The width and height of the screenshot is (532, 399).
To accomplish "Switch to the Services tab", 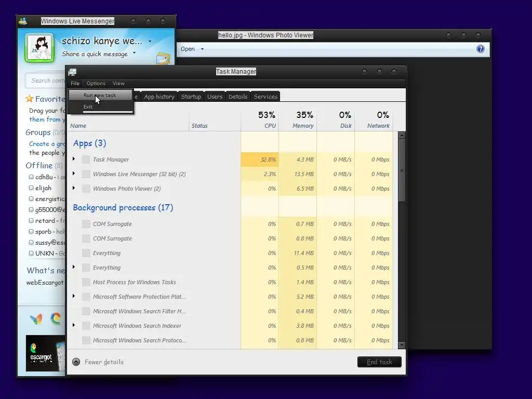I will point(265,97).
